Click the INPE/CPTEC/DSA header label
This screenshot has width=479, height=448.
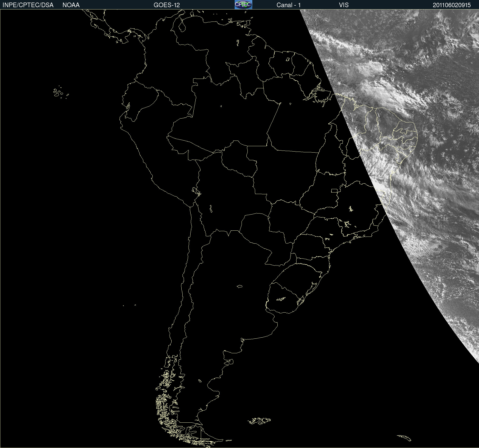(28, 5)
